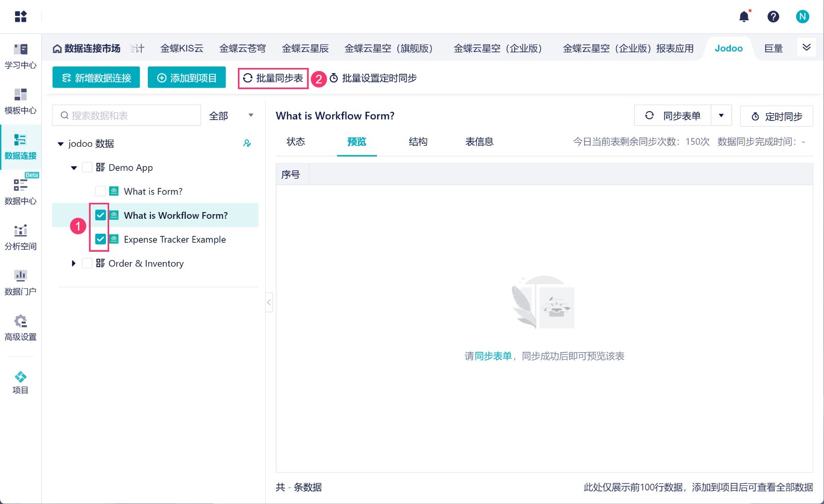Viewport: 824px width, 504px height.
Task: Switch to the 金蝶云星空（旗舰版） tab
Action: click(391, 48)
